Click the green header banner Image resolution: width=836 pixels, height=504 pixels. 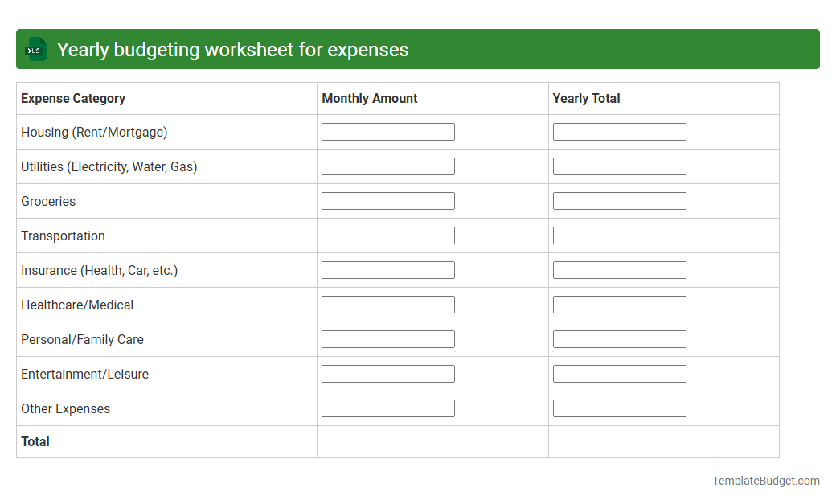click(418, 49)
